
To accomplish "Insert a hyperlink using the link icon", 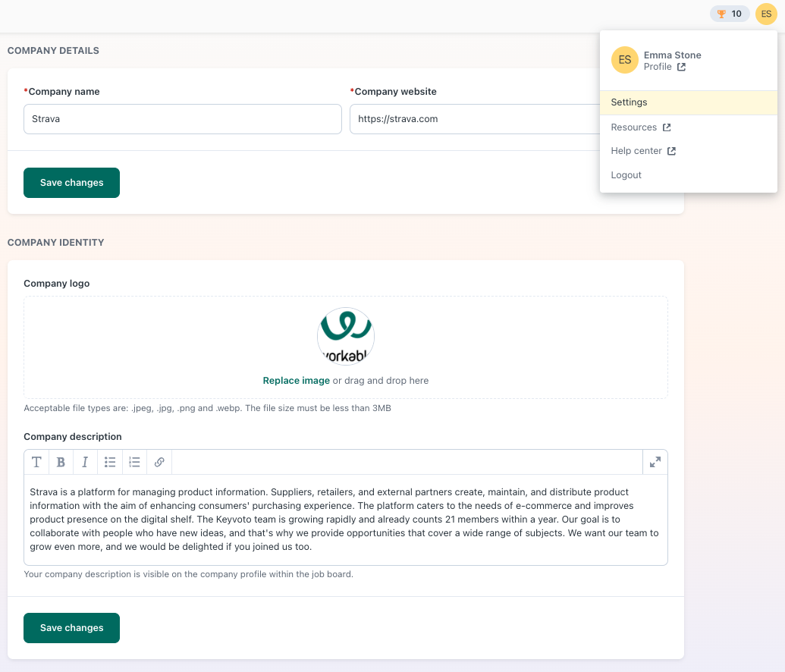I will point(159,461).
